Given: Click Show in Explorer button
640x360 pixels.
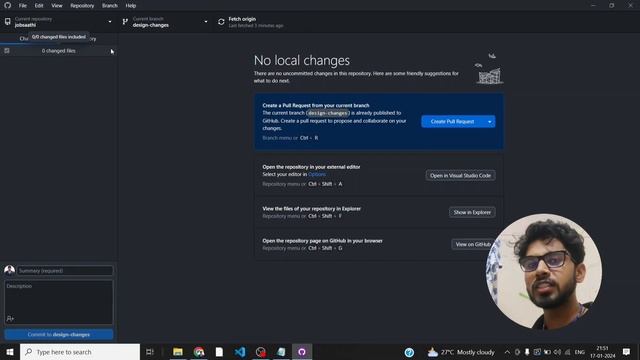Looking at the screenshot, I should click(472, 212).
